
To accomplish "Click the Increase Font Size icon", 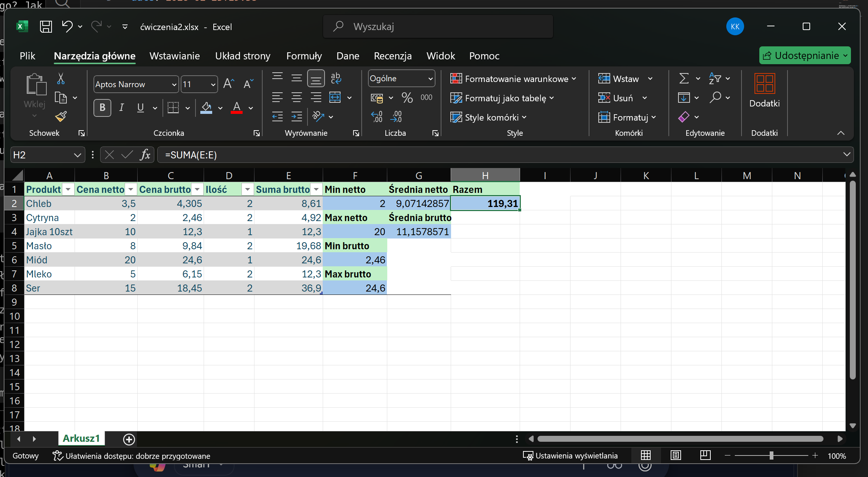I will (228, 84).
